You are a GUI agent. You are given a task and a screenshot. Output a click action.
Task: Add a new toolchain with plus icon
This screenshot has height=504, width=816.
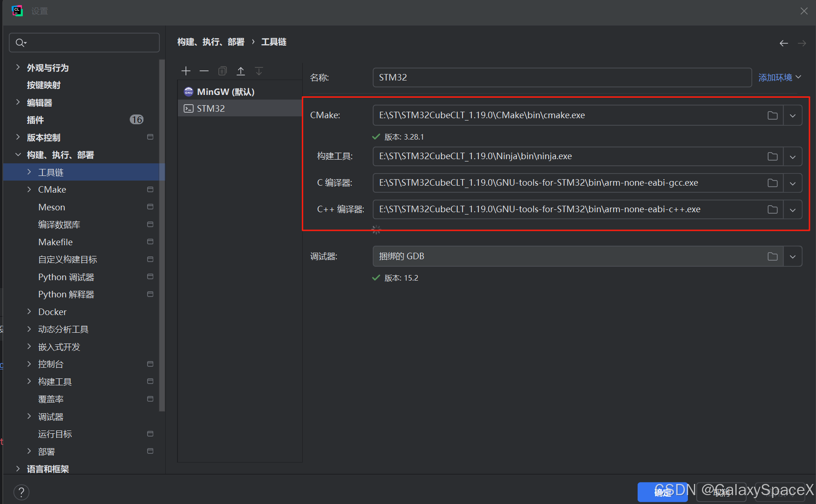click(186, 71)
